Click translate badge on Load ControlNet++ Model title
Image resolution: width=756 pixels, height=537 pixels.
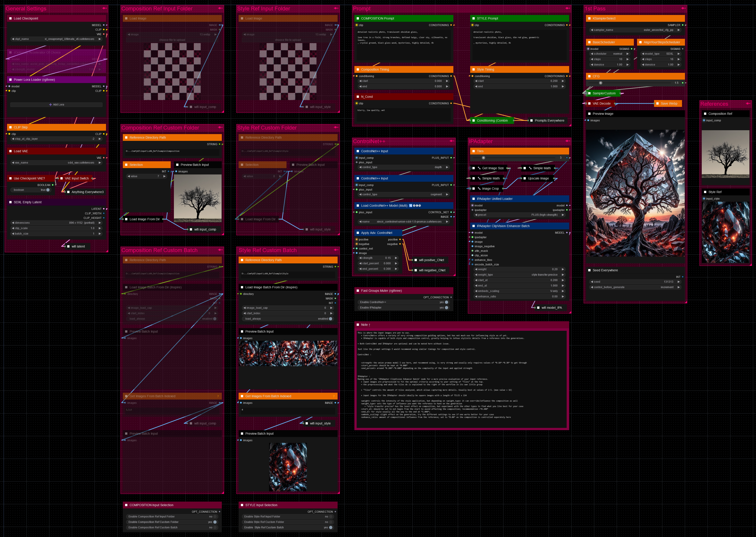(x=411, y=206)
